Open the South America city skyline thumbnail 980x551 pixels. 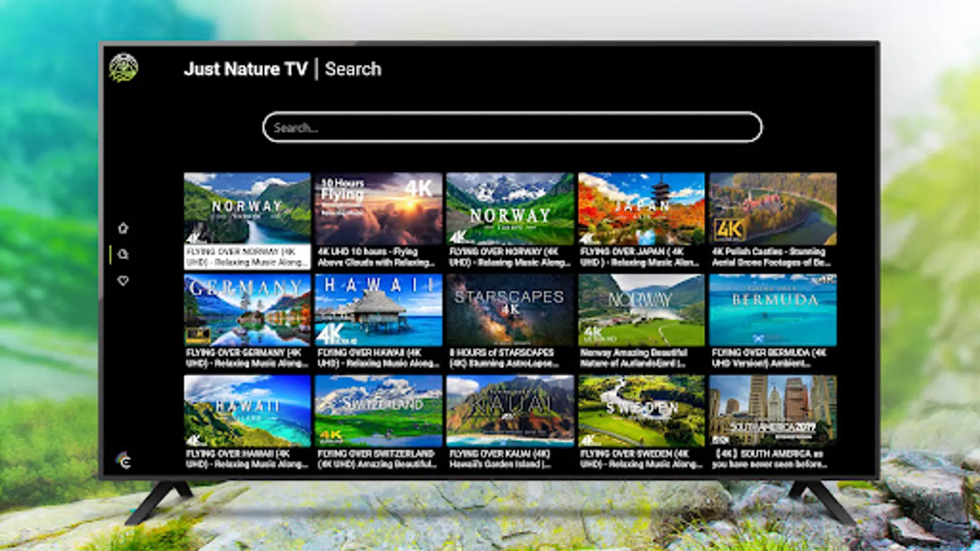(773, 411)
